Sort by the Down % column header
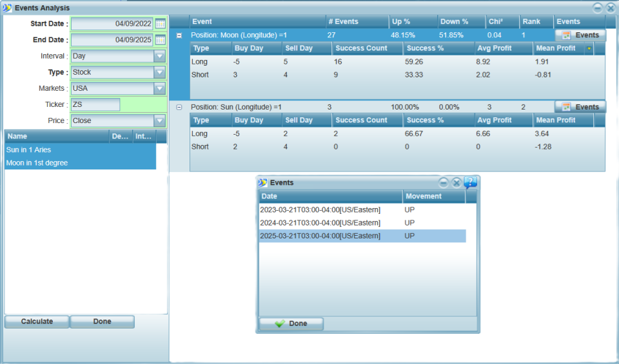Viewport: 619px width, 364px height. pyautogui.click(x=461, y=22)
